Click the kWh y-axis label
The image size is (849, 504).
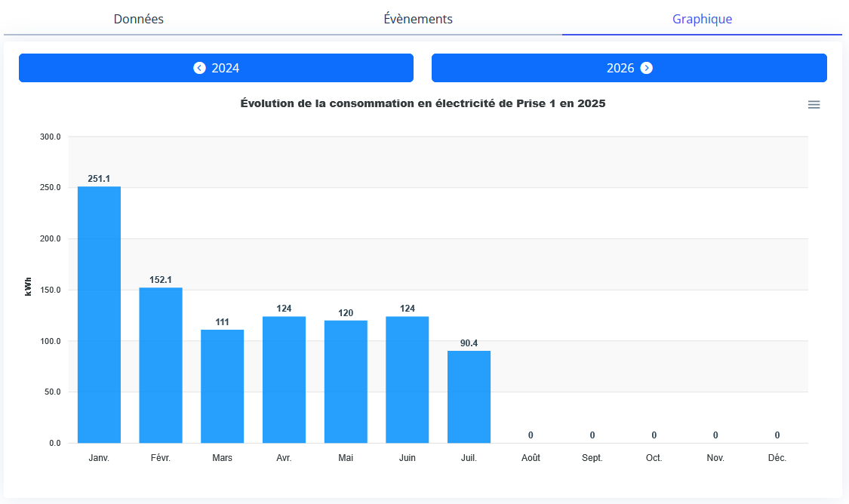tap(29, 287)
